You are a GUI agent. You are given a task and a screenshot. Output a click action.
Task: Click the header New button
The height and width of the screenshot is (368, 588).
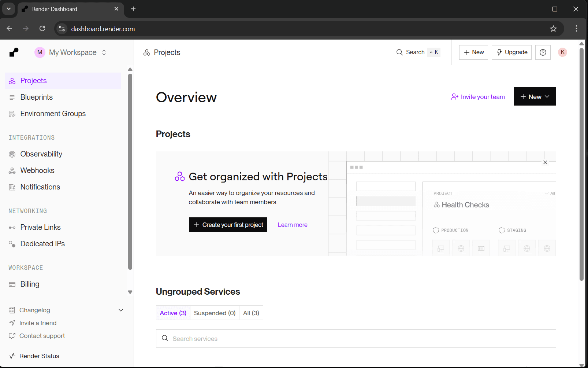(473, 52)
